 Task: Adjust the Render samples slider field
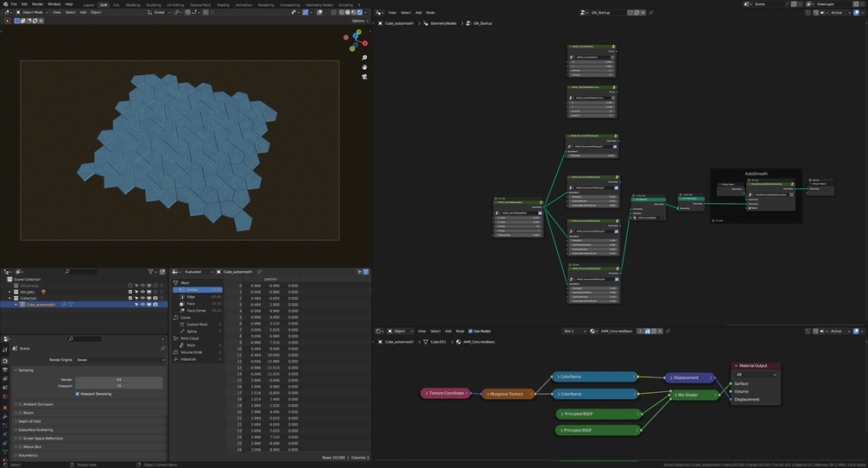tap(119, 379)
